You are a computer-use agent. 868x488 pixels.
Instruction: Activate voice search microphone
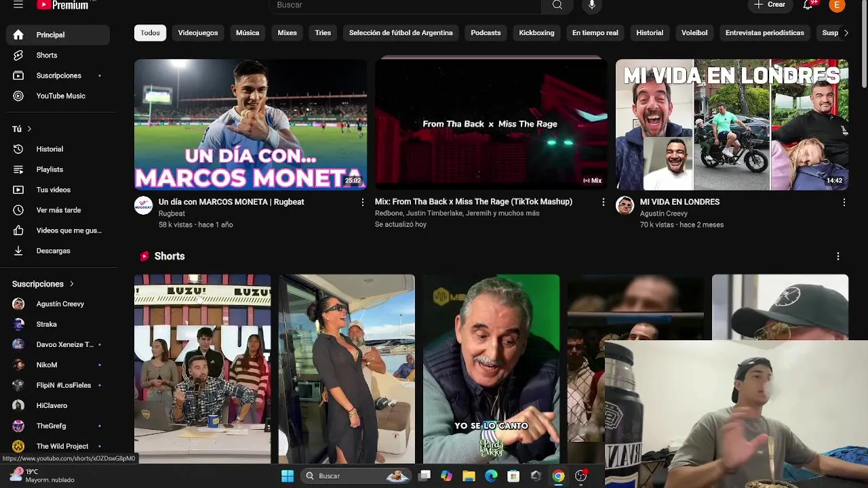[592, 5]
